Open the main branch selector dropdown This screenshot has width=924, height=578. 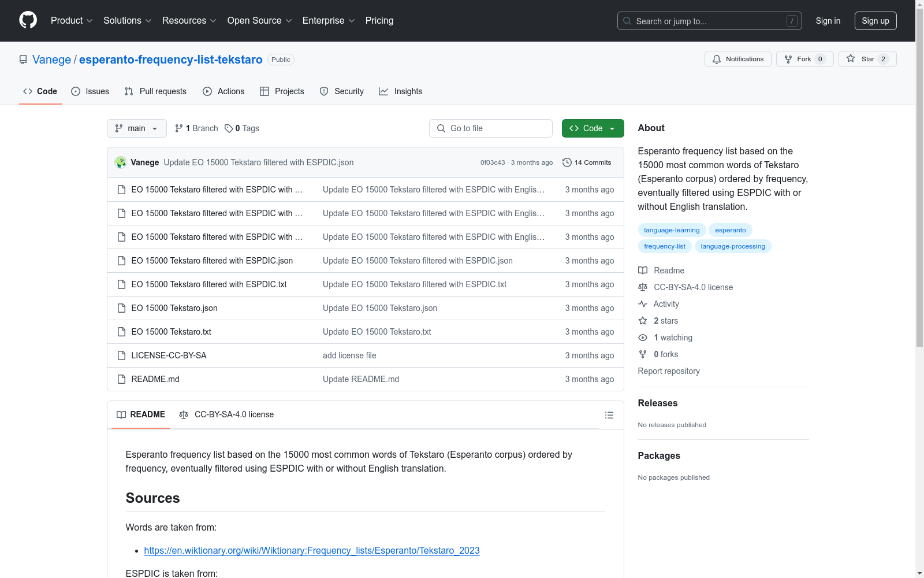click(x=137, y=128)
